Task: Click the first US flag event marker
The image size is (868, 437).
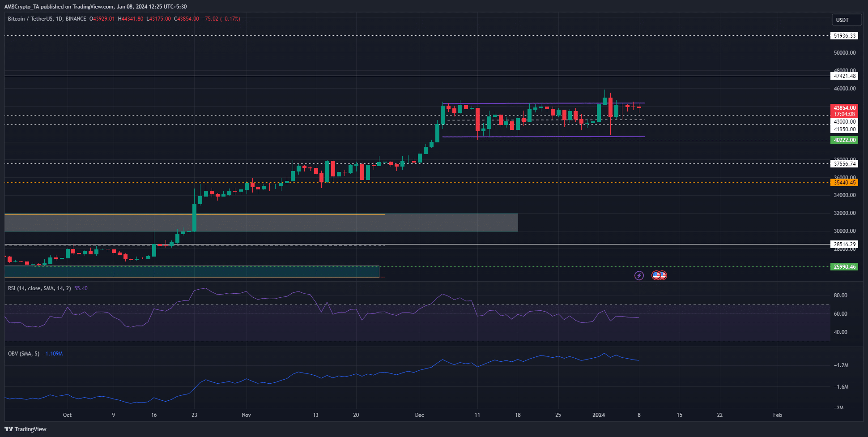Action: [x=656, y=275]
